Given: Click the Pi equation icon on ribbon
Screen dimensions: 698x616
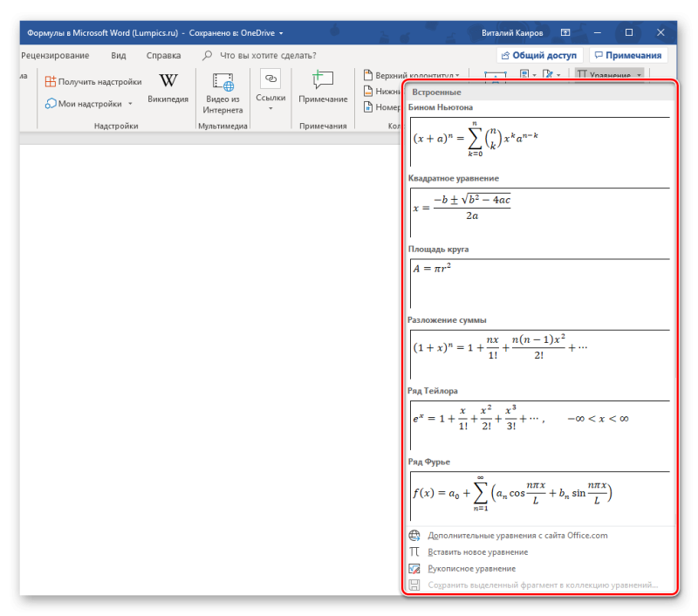Looking at the screenshot, I should click(581, 75).
